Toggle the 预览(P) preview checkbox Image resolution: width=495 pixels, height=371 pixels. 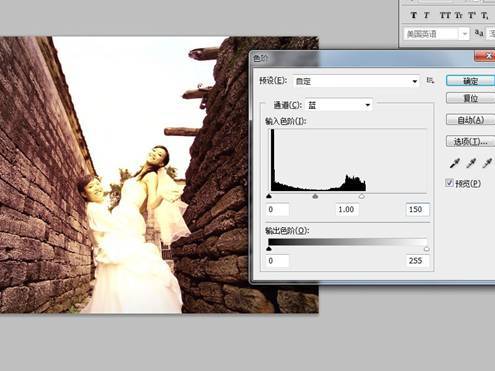[x=449, y=183]
